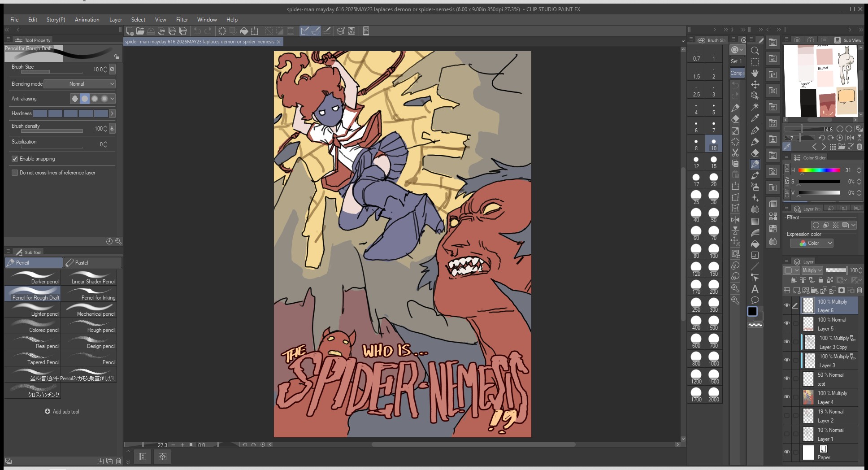
Task: Select the Hand move tool
Action: 755,73
